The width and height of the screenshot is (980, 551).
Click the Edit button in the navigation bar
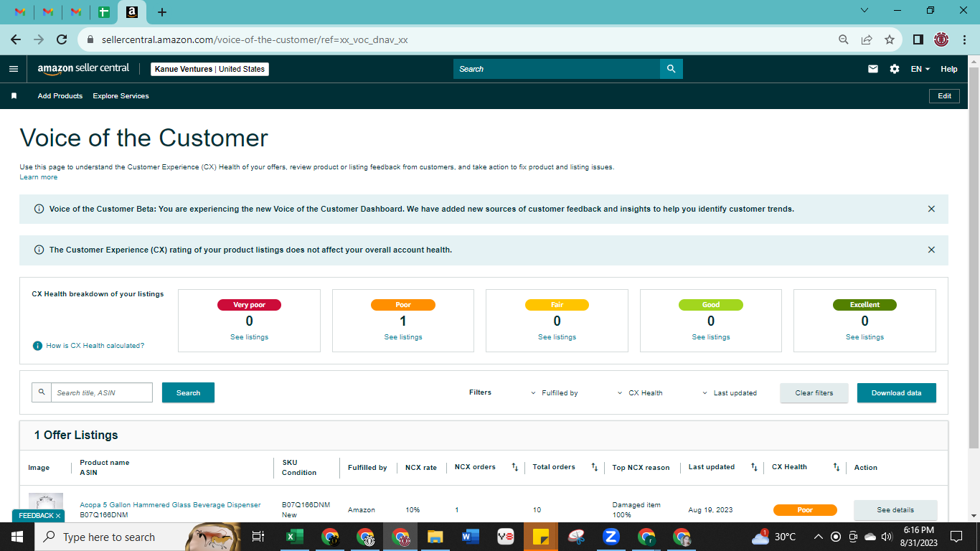[944, 96]
